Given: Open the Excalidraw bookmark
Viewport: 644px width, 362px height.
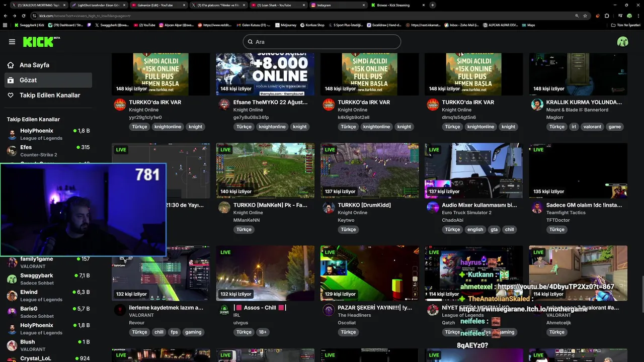Looking at the screenshot, I should point(383,25).
